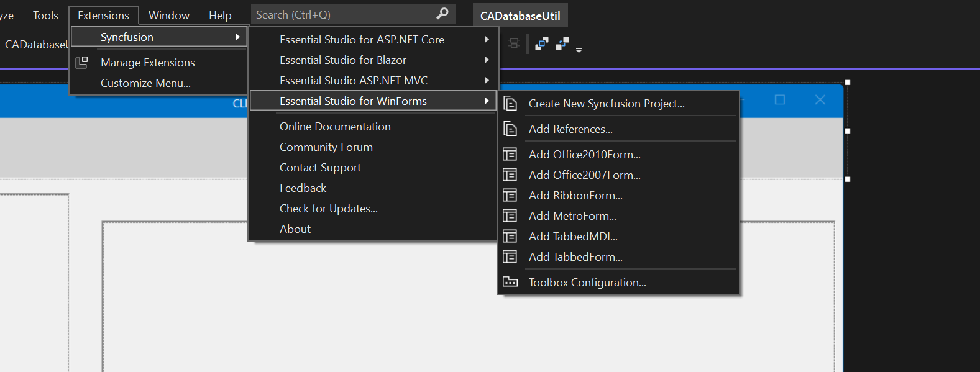Choose Check for Updates in Syncfusion menu
The width and height of the screenshot is (980, 372).
point(328,209)
